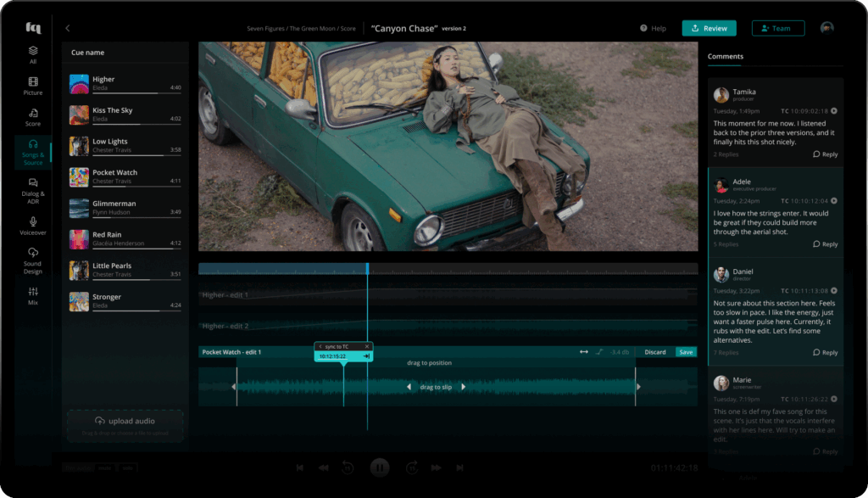
Task: Close the sync to TC popup
Action: (x=367, y=346)
